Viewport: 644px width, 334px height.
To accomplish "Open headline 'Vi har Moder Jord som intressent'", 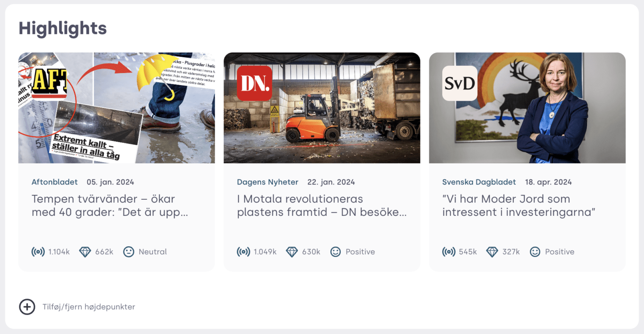I will (x=519, y=206).
